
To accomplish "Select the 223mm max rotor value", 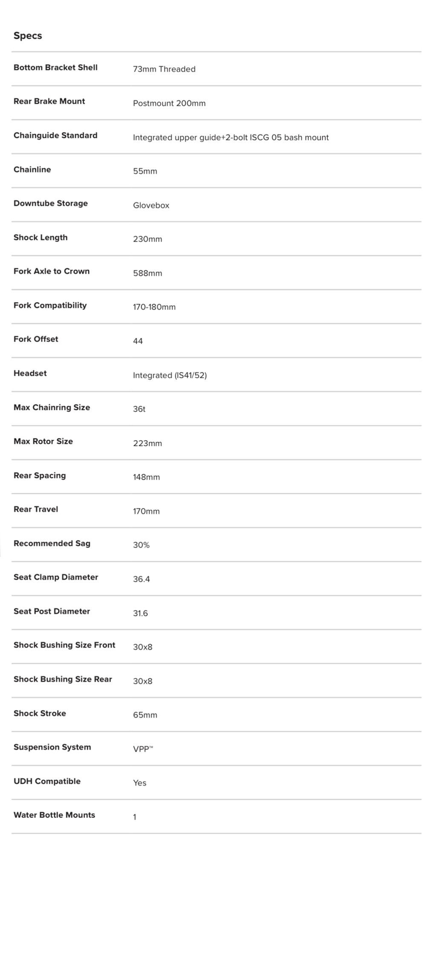I will coord(147,444).
